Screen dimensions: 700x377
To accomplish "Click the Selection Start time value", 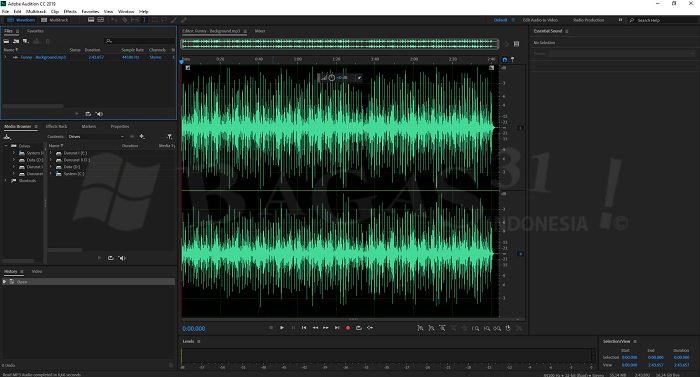I will click(629, 357).
